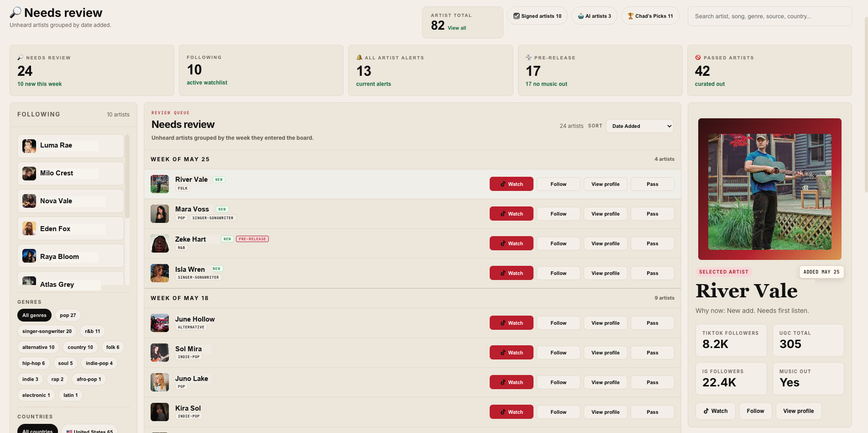Open Kira Sol row thumbnail
The image size is (868, 433).
pos(160,412)
